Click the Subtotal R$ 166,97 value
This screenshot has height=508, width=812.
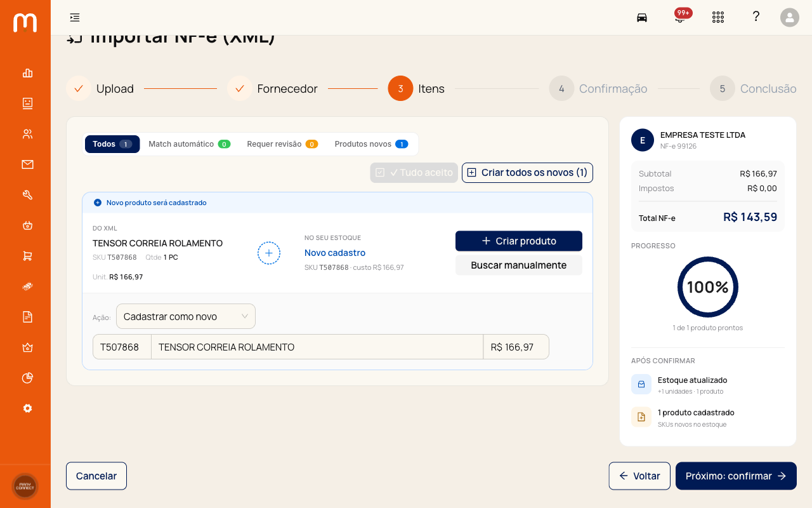pyautogui.click(x=758, y=173)
